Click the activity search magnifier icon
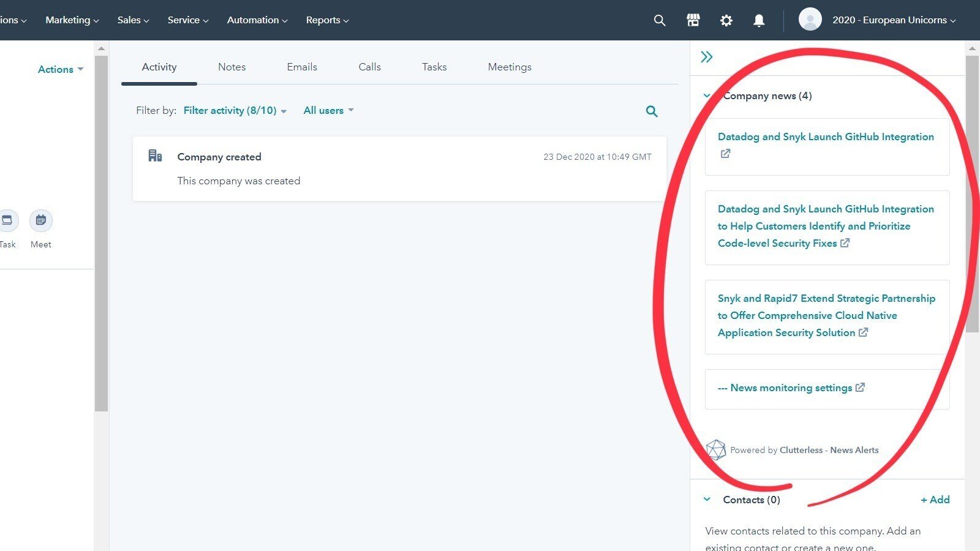 (x=651, y=111)
